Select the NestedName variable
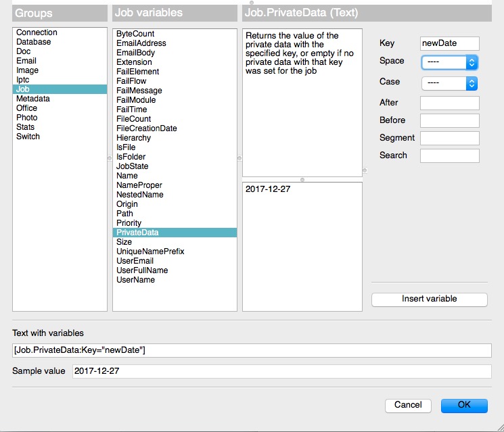Viewport: 504px width, 432px height. click(x=175, y=195)
